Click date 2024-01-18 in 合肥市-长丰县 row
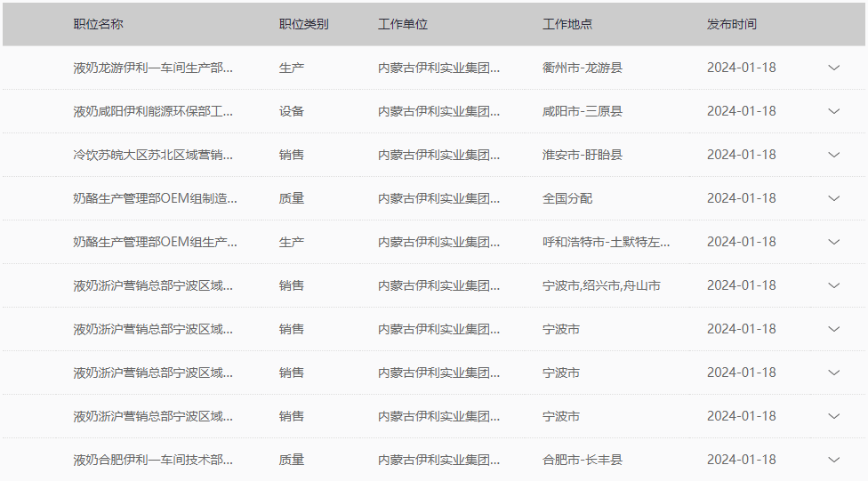 pos(741,460)
